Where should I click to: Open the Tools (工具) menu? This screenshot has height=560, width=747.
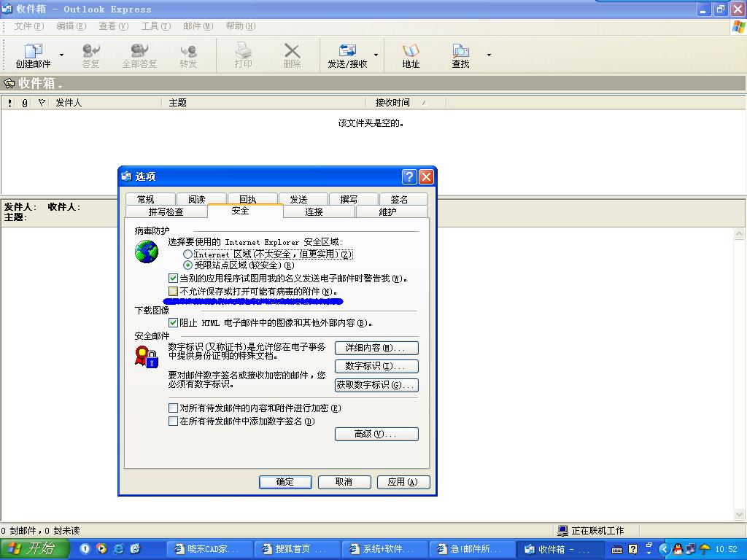pos(156,26)
